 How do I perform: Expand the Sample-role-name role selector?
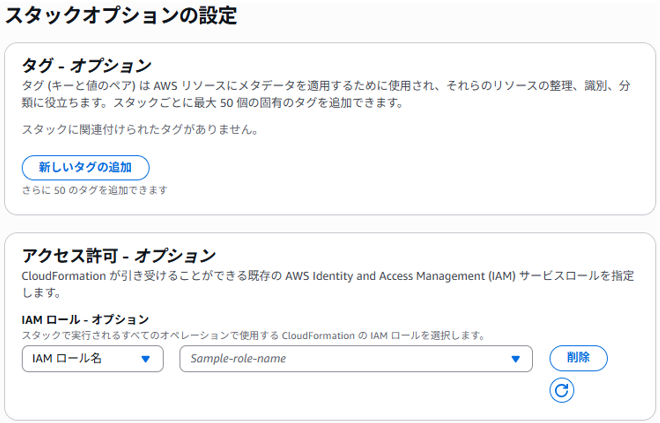tap(356, 359)
